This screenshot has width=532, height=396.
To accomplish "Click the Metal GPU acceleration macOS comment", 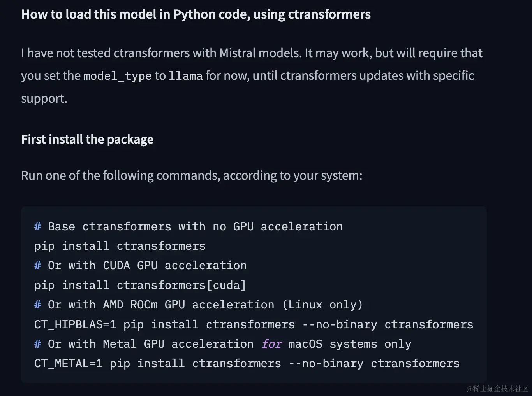I will [x=223, y=344].
